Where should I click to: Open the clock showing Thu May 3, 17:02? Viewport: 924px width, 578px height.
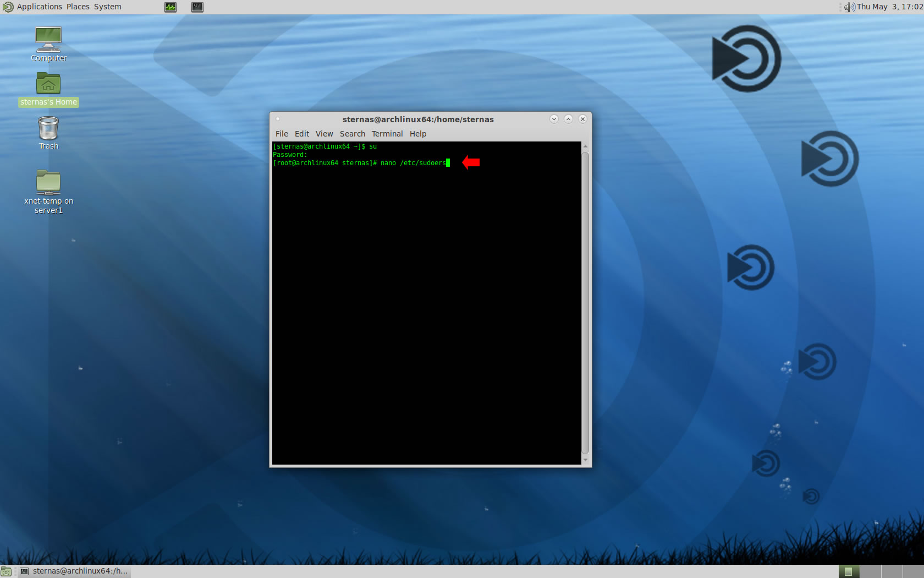(x=890, y=7)
